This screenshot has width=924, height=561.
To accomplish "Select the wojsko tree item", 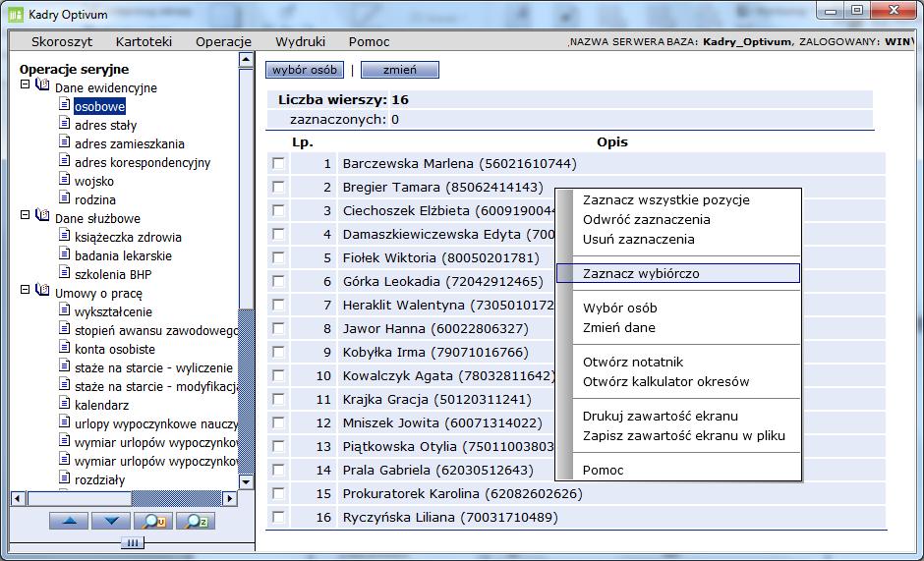I will click(x=94, y=182).
